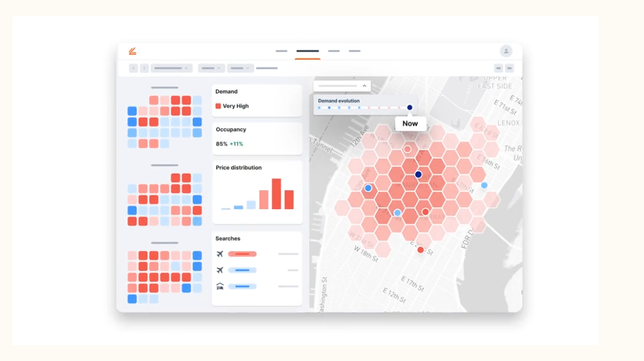Select the Demand evolution slider handle
Screen dimensions: 644x361
tap(409, 107)
